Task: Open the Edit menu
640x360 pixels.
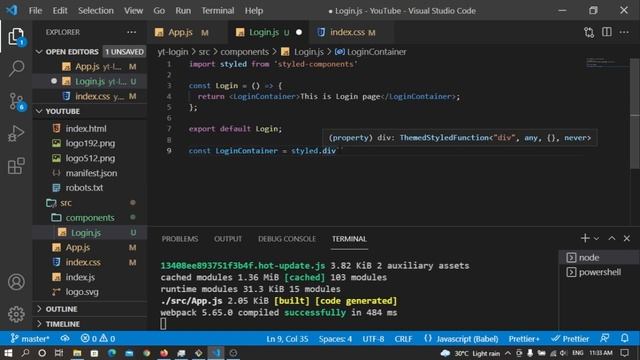Action: tap(60, 11)
